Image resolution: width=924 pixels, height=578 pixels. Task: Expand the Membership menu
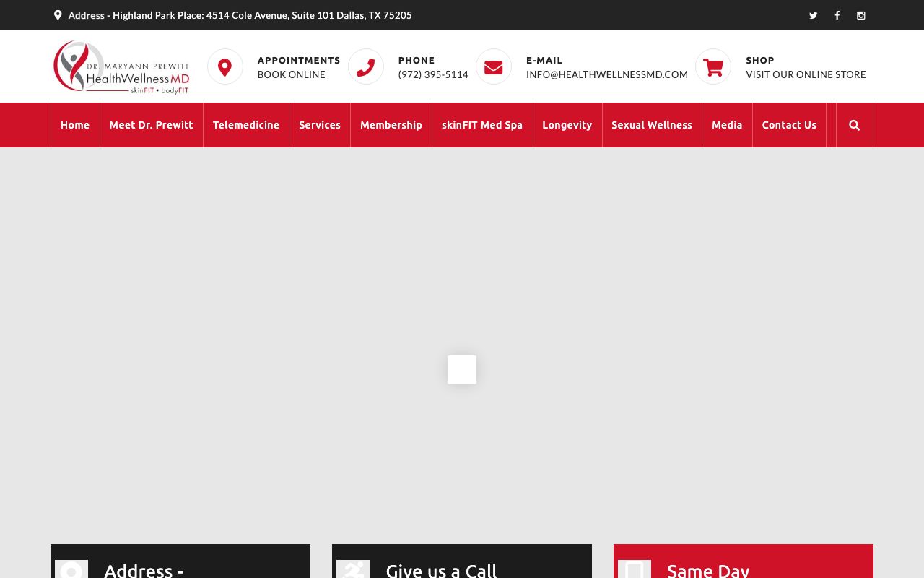pos(391,125)
